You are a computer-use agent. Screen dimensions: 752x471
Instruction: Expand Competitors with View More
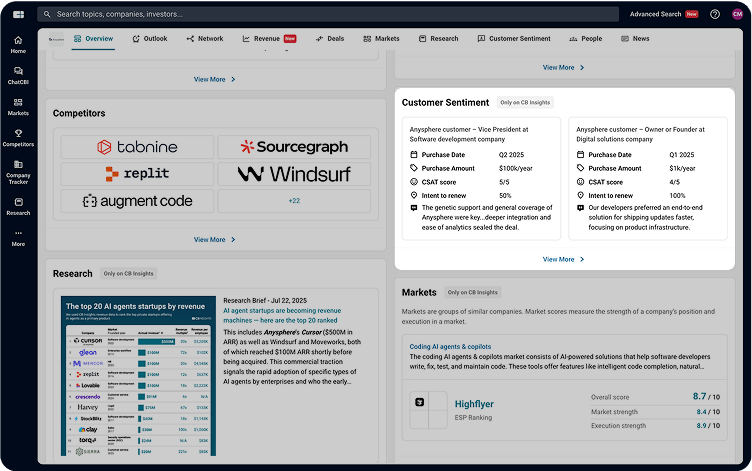pos(215,240)
